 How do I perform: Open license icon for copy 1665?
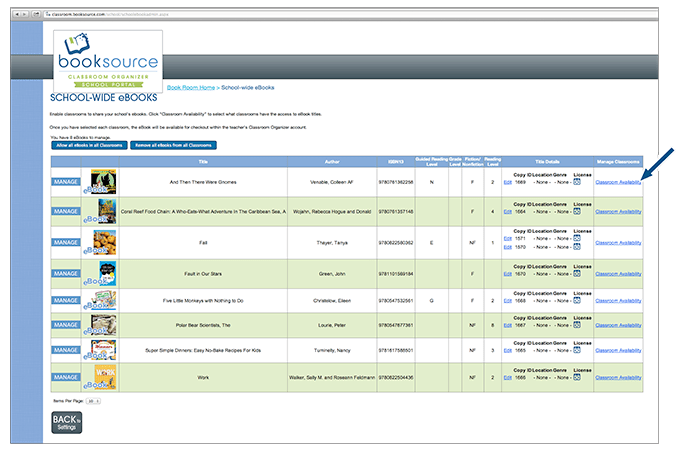[577, 350]
